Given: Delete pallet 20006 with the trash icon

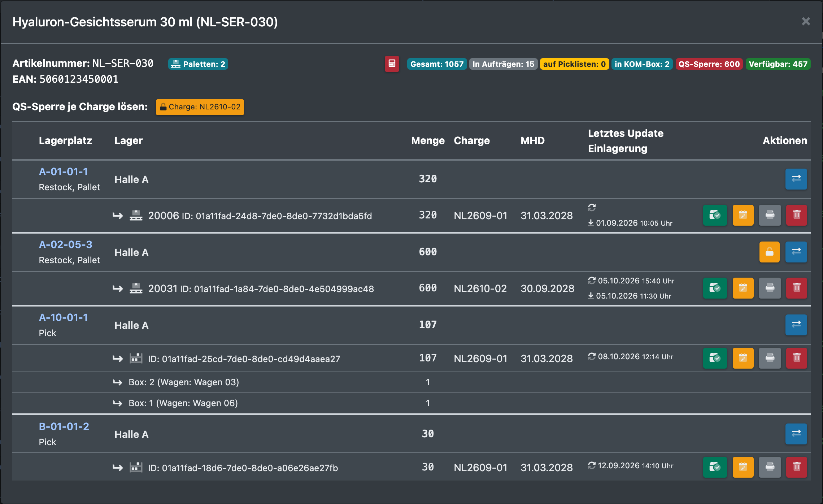Looking at the screenshot, I should 797,215.
